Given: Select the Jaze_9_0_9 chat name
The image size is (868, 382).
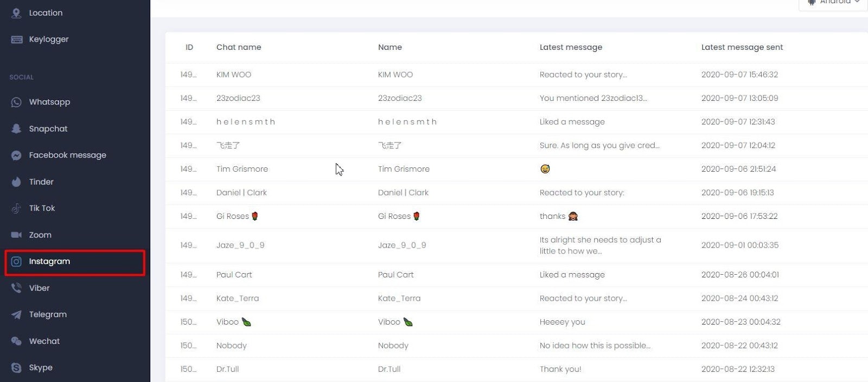Looking at the screenshot, I should coord(240,245).
